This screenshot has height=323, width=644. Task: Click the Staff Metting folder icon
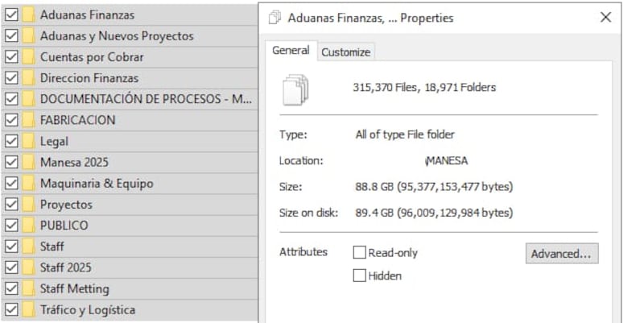28,289
